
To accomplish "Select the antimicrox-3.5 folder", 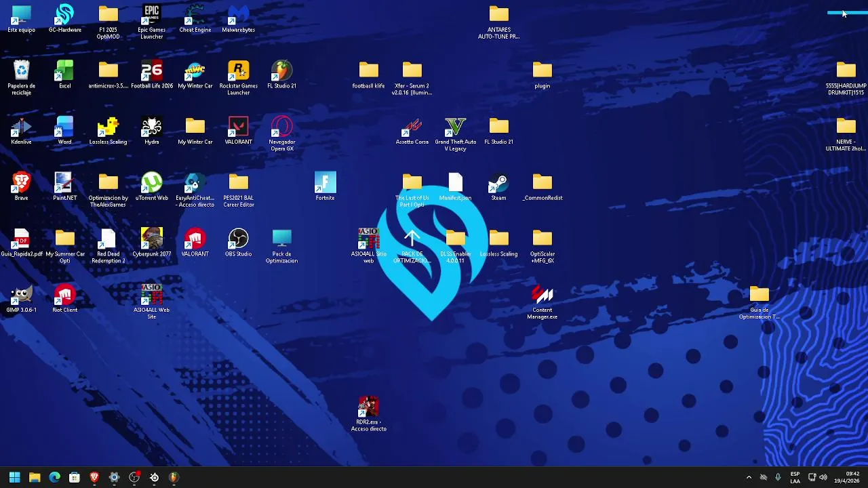I will tap(108, 75).
